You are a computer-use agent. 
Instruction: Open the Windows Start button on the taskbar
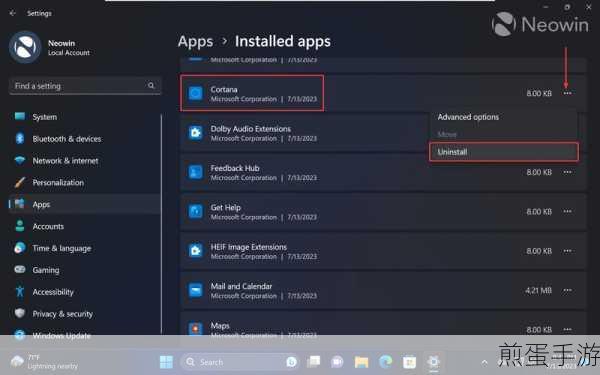(x=166, y=362)
